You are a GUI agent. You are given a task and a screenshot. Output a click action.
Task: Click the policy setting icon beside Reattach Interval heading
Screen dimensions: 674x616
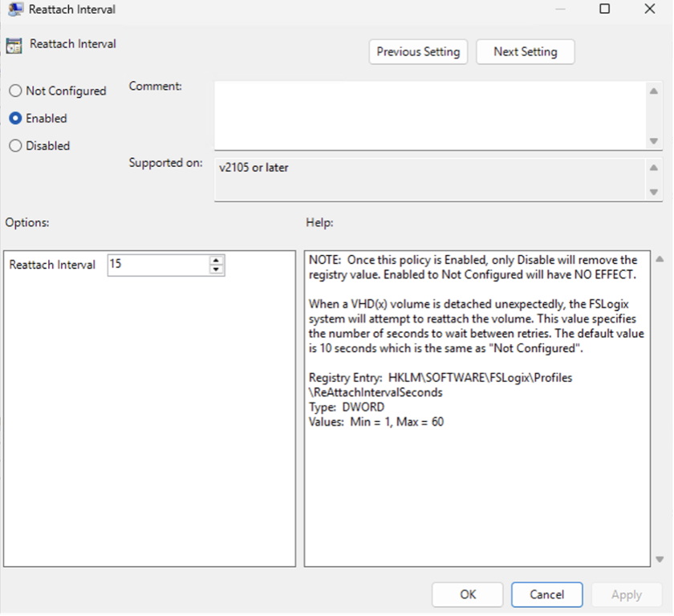click(14, 46)
